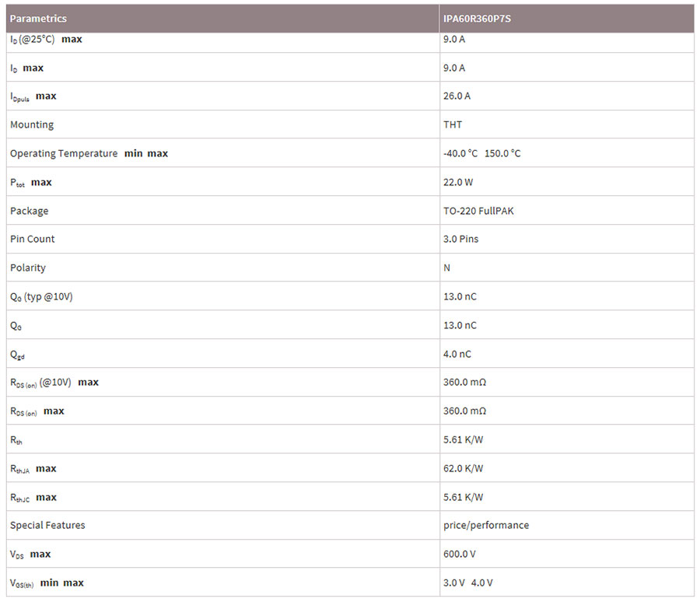Click the Polarity row label

click(28, 268)
